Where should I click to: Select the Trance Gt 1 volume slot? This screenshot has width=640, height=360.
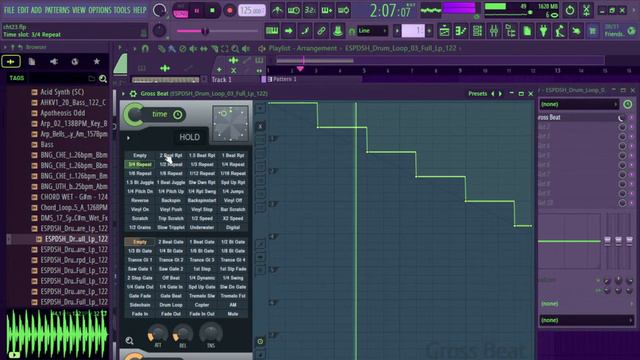pyautogui.click(x=140, y=260)
